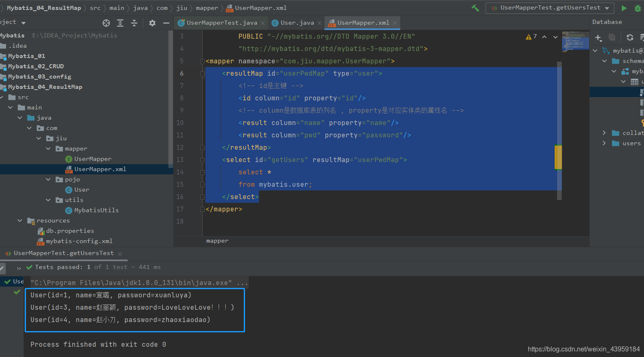
Task: Click UserMapper.xml in navigation breadcrumb
Action: (257, 8)
